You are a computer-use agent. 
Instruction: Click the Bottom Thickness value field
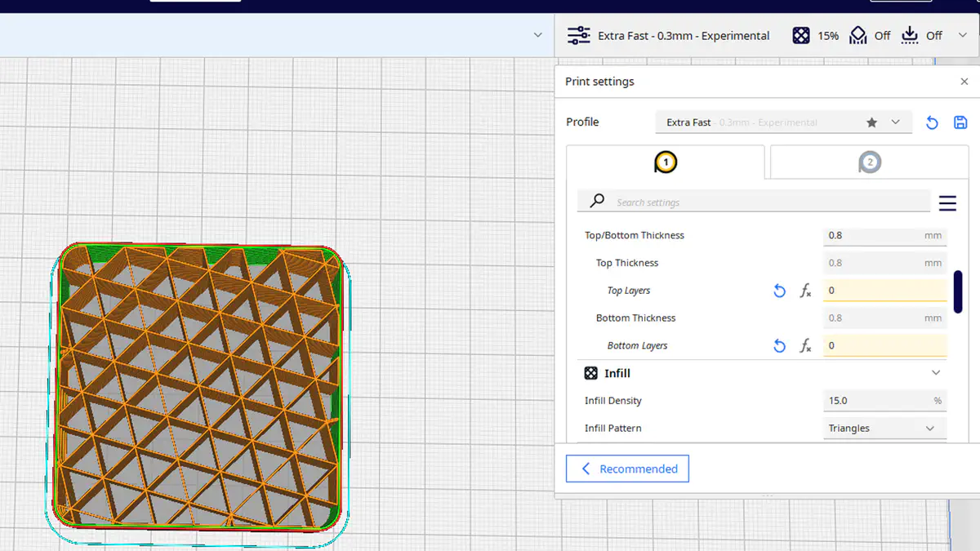(x=884, y=318)
